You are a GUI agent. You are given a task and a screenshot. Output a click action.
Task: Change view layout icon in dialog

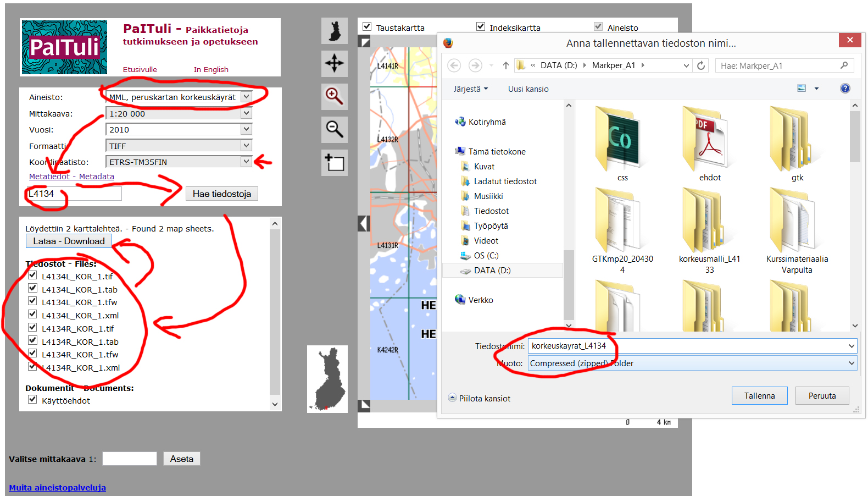point(802,89)
